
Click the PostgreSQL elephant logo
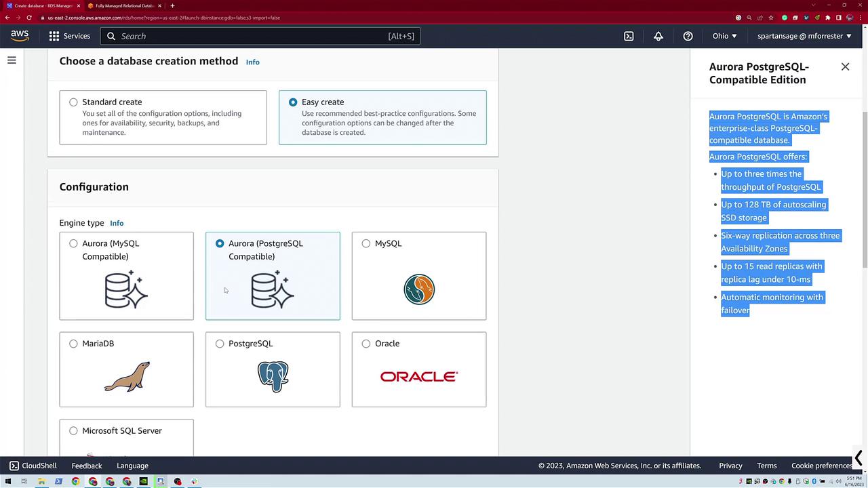[x=273, y=376]
